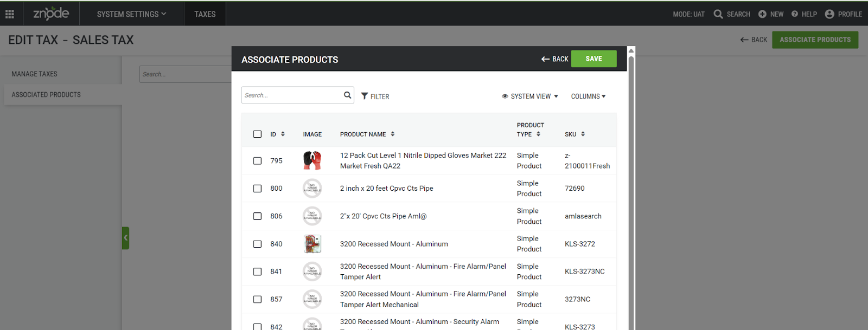Viewport: 868px width, 330px height.
Task: Open gloves product image thumbnail for 795
Action: click(312, 160)
